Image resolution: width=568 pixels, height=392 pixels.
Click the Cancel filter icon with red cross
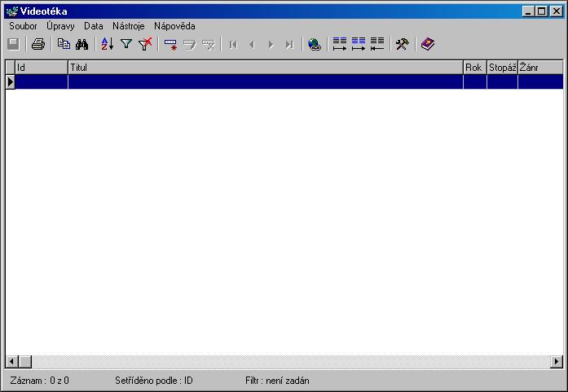[x=145, y=44]
